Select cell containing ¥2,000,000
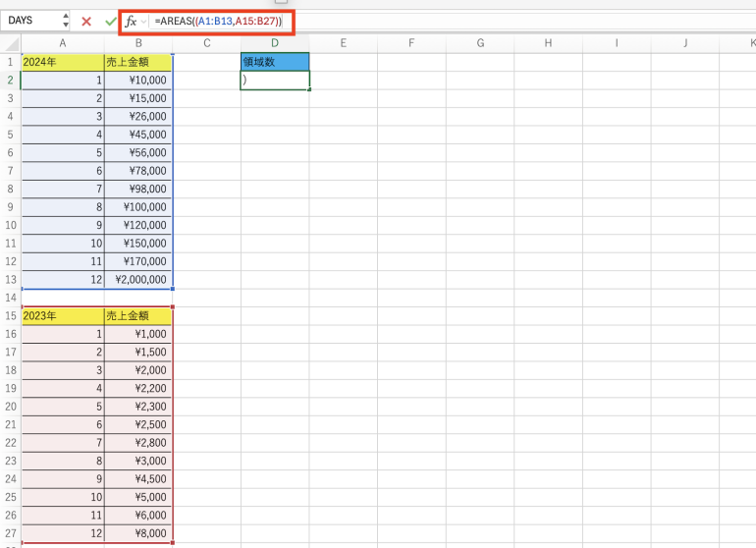Image resolution: width=756 pixels, height=548 pixels. pyautogui.click(x=138, y=278)
